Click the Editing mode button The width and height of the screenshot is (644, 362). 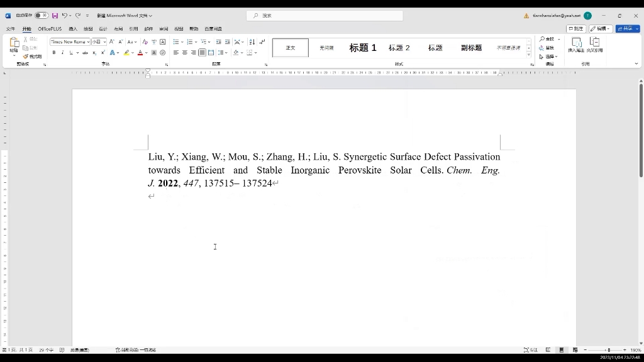[x=601, y=29]
